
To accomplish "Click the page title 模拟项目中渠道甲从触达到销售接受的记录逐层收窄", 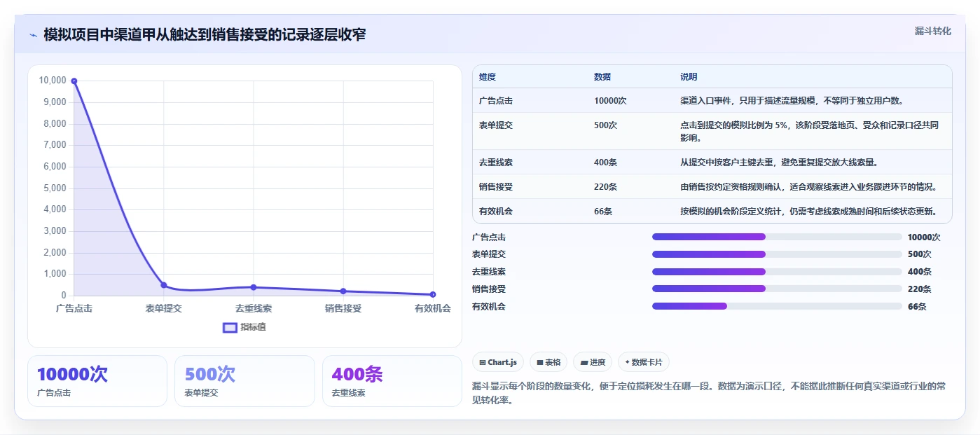I will [205, 34].
